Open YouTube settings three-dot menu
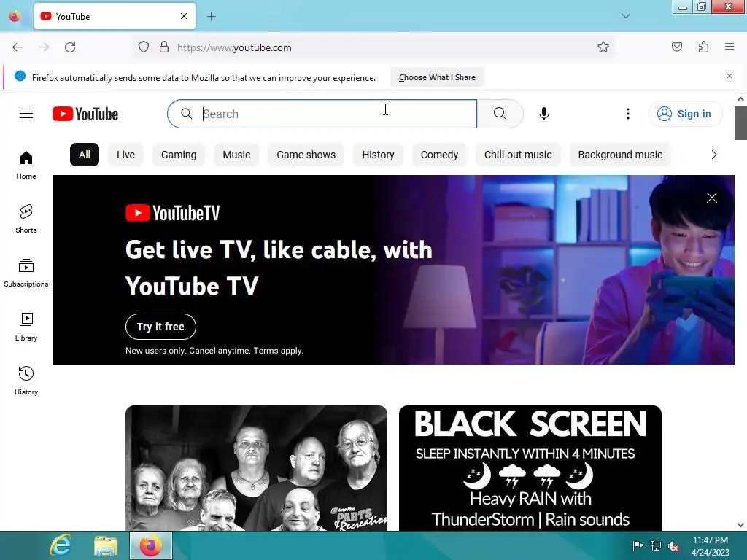The height and width of the screenshot is (560, 747). pos(628,114)
